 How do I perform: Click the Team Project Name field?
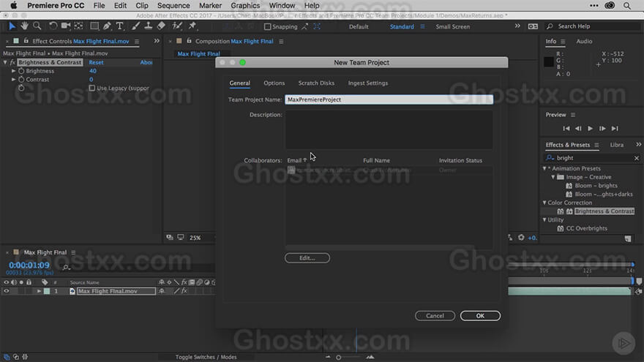click(389, 99)
